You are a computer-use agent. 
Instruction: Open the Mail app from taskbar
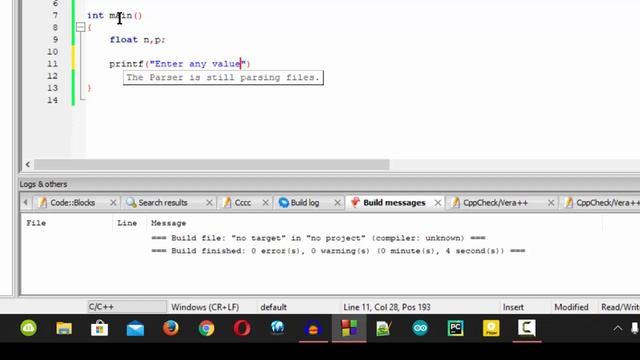pos(135,328)
